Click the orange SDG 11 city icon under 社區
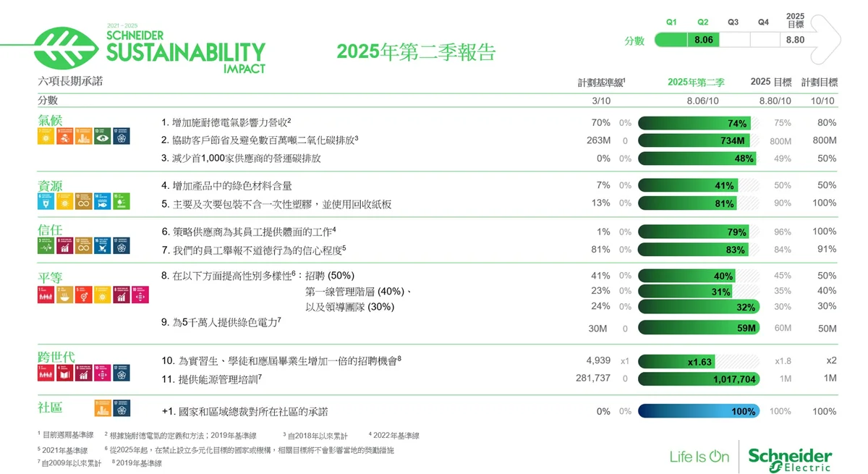This screenshot has height=474, width=868. pos(103,408)
